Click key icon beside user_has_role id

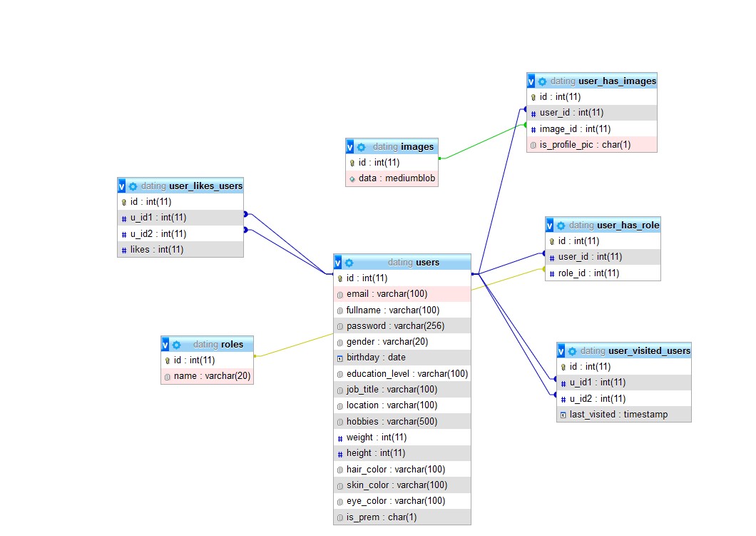pyautogui.click(x=551, y=242)
